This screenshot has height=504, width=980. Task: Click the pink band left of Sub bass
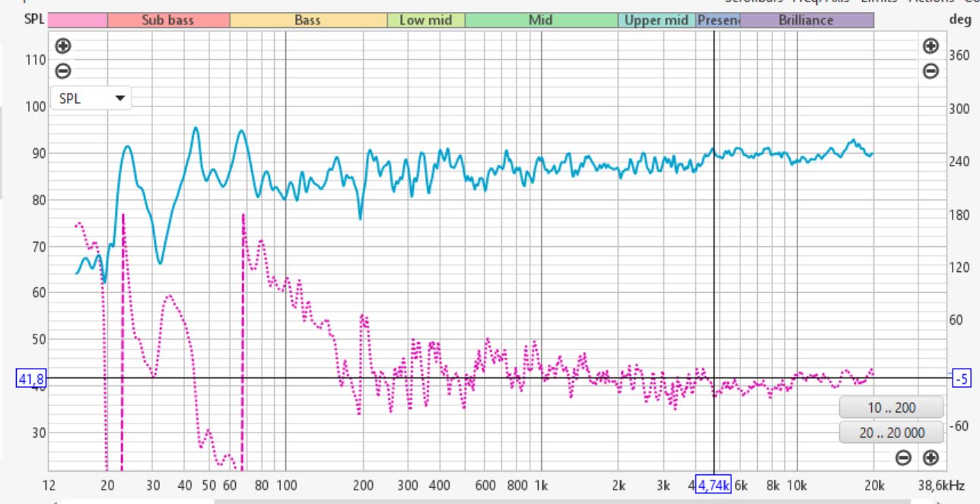pyautogui.click(x=78, y=21)
